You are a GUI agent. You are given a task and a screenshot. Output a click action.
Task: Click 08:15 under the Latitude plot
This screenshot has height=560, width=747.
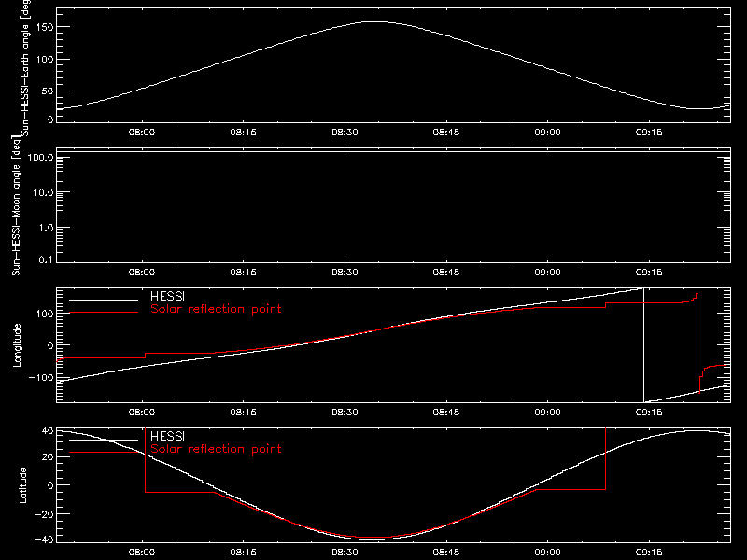tap(244, 553)
